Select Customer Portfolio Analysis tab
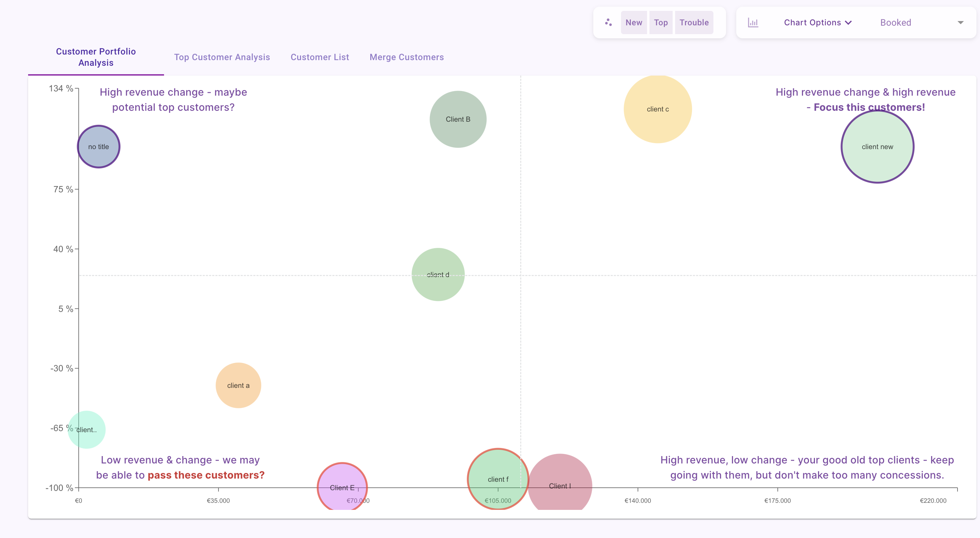980x538 pixels. coord(96,57)
